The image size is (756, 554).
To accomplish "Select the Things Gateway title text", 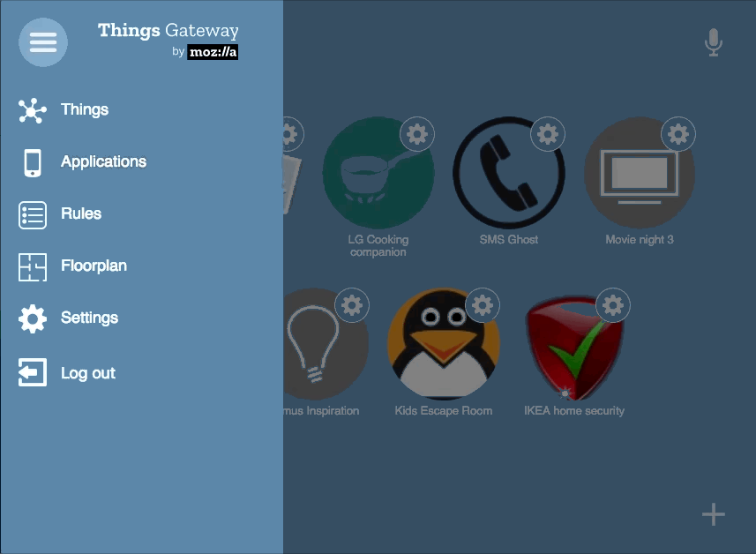I will (x=168, y=30).
